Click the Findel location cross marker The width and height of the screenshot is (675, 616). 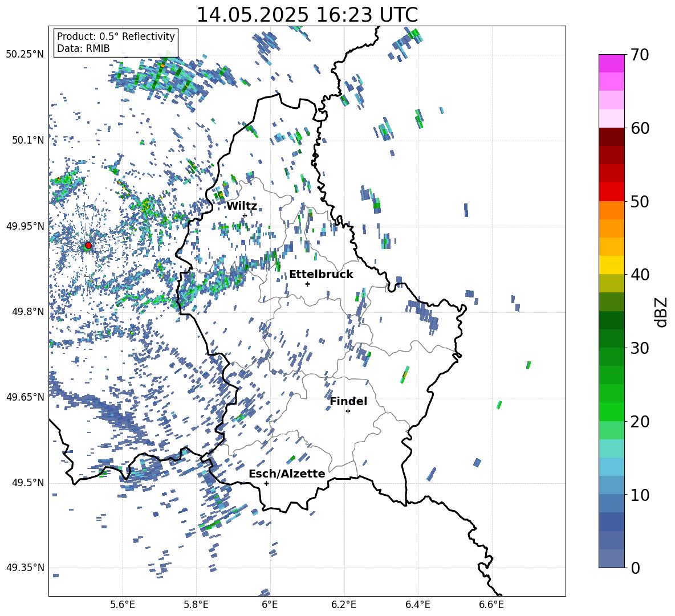pyautogui.click(x=348, y=411)
